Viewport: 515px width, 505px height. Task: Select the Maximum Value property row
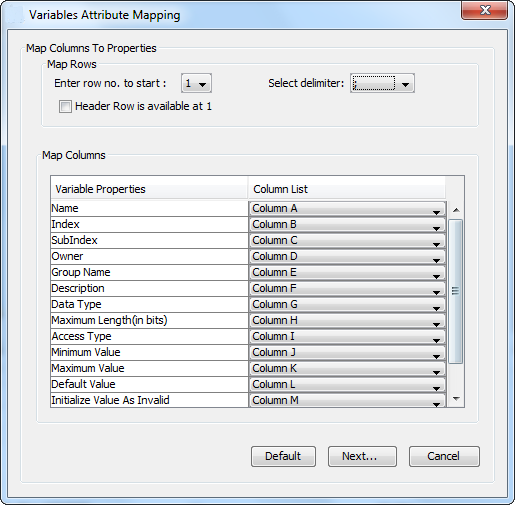[149, 369]
